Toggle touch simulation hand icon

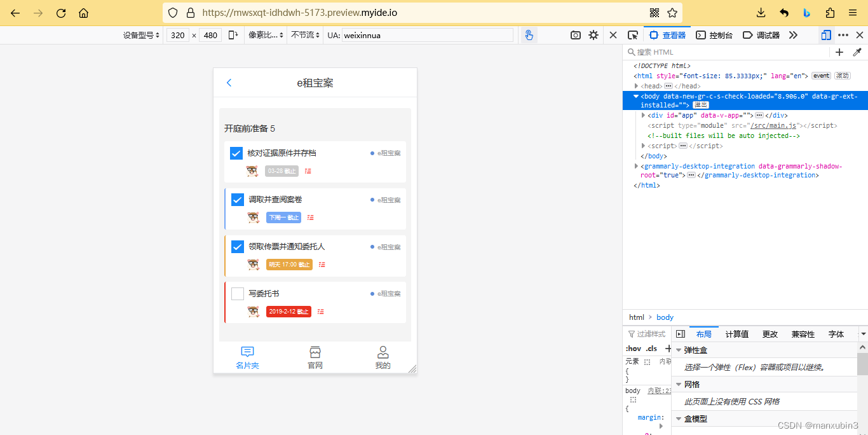coord(529,35)
